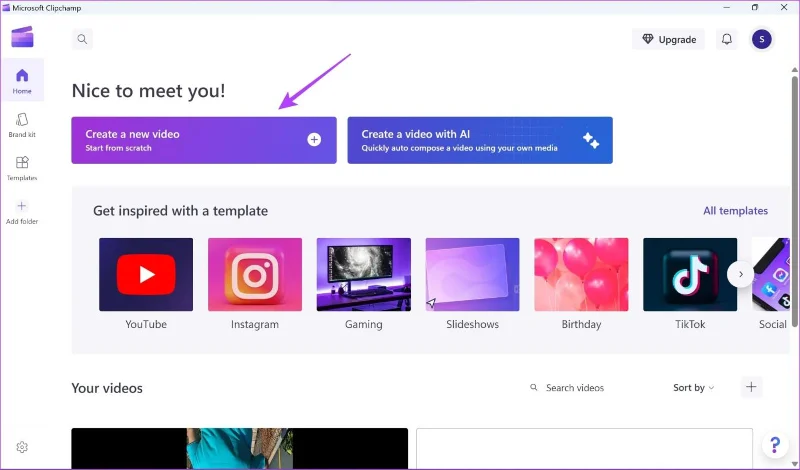Viewport: 800px width, 470px height.
Task: Click the vertical scrollbar on the right
Action: (794, 202)
